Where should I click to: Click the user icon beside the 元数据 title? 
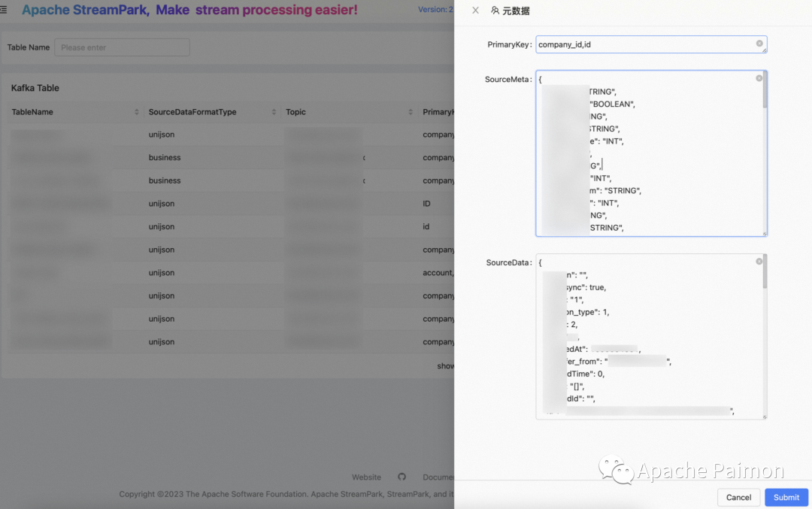(x=495, y=11)
